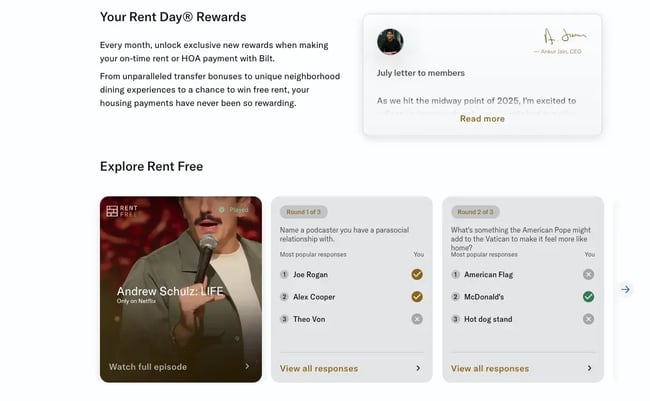The width and height of the screenshot is (650, 401).
Task: Select the Round 1 of 3 label
Action: click(x=304, y=212)
